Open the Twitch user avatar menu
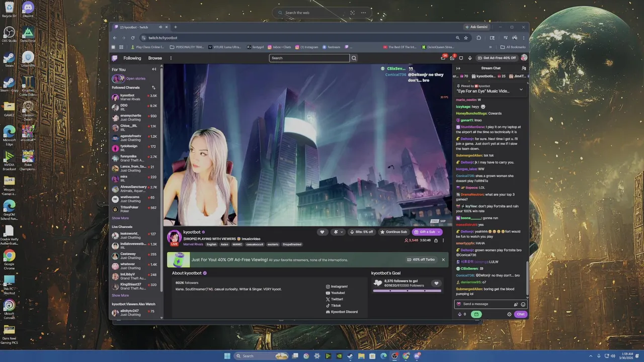This screenshot has height=362, width=644. point(524,58)
